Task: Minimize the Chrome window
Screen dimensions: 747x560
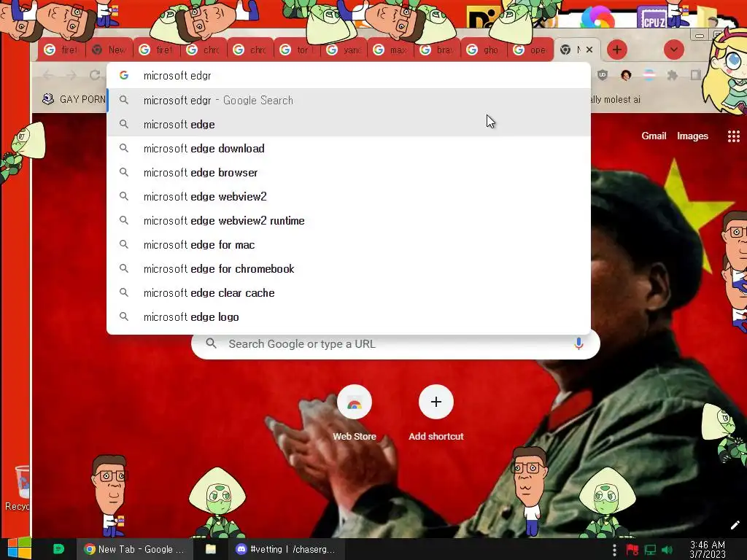Action: [699, 36]
